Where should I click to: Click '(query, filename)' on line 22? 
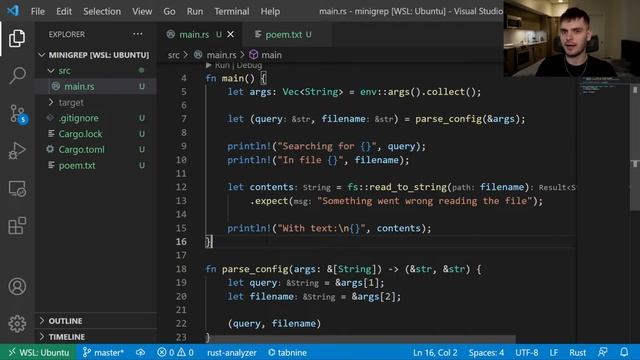click(x=274, y=323)
